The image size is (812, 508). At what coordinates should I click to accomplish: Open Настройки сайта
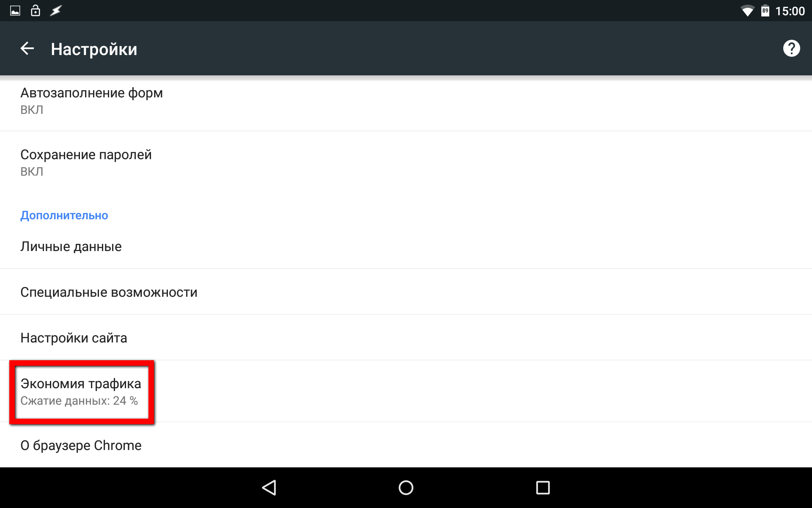point(406,338)
